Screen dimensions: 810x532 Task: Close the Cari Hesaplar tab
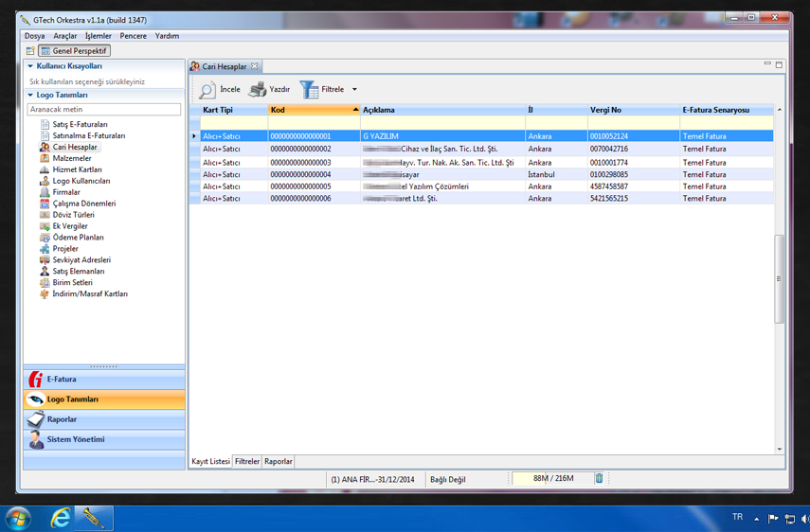pos(255,67)
